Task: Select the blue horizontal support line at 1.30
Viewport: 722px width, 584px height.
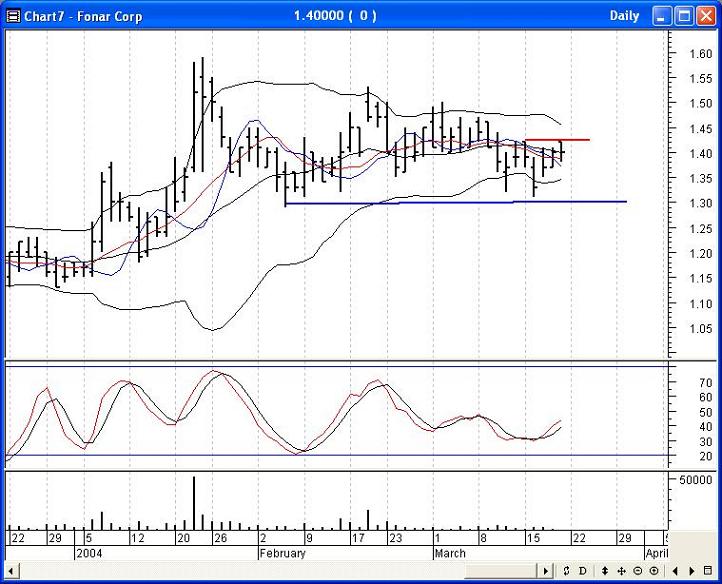Action: click(456, 202)
